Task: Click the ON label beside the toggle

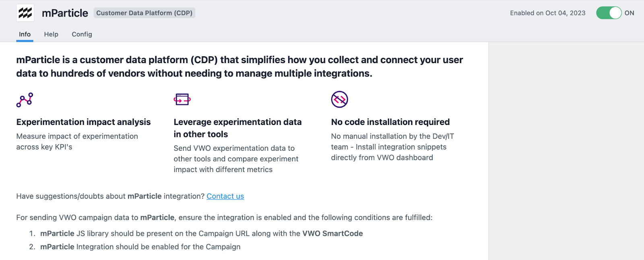Action: coord(629,13)
